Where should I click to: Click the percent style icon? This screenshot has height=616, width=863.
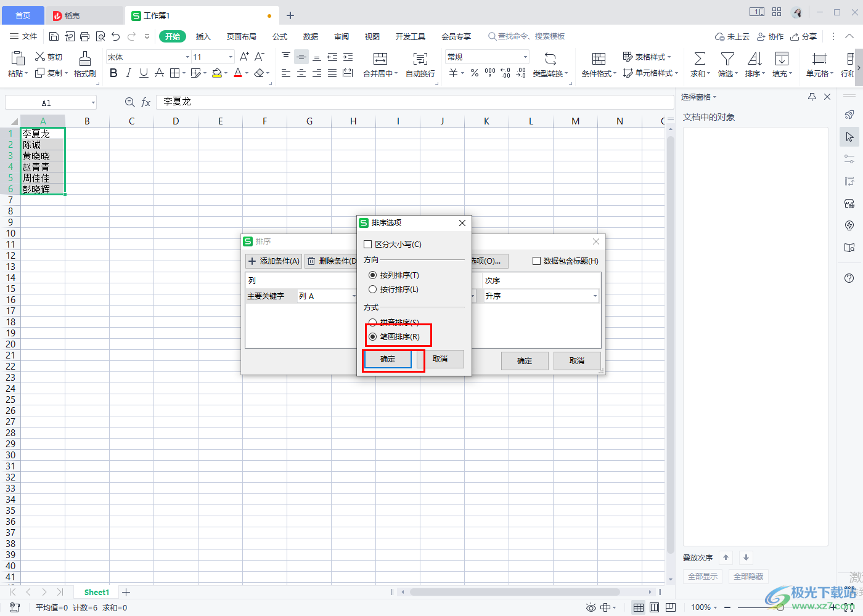tap(474, 73)
